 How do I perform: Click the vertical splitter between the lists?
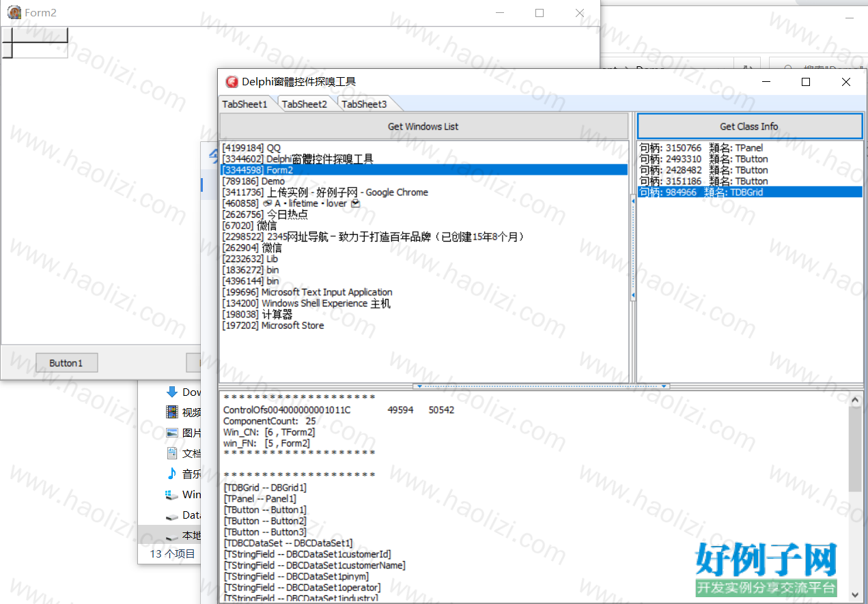coord(633,248)
